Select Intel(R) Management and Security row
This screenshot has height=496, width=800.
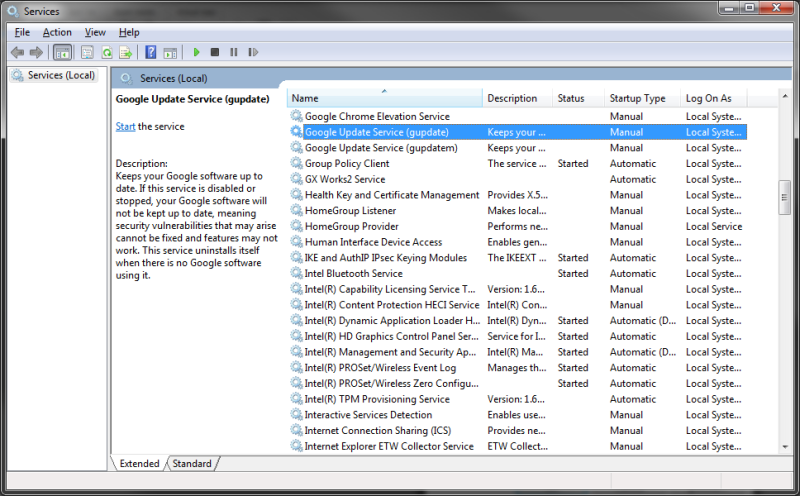(x=517, y=352)
